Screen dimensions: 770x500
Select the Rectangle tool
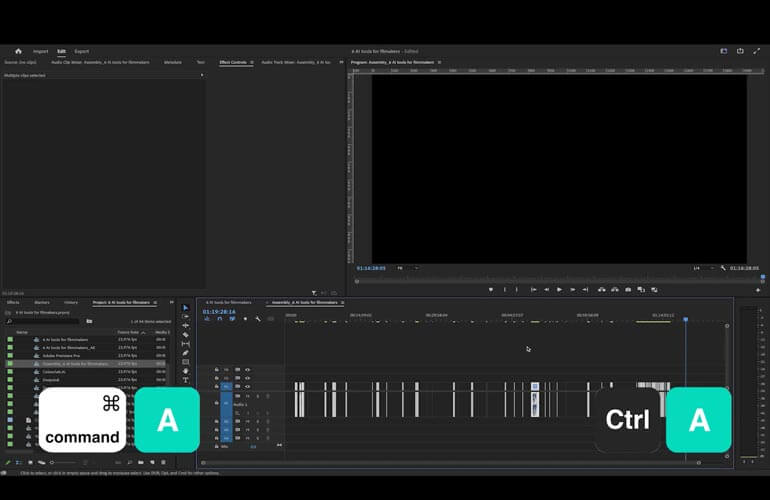186,362
